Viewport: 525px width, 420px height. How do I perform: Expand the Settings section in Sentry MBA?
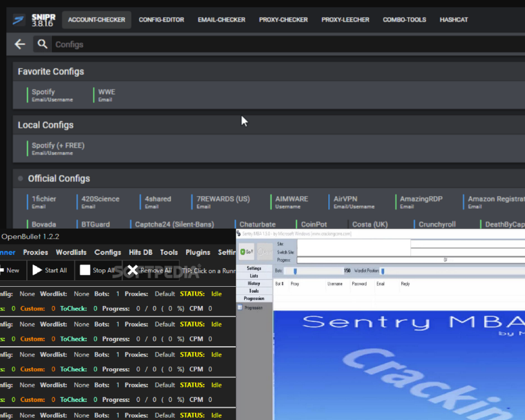[254, 268]
